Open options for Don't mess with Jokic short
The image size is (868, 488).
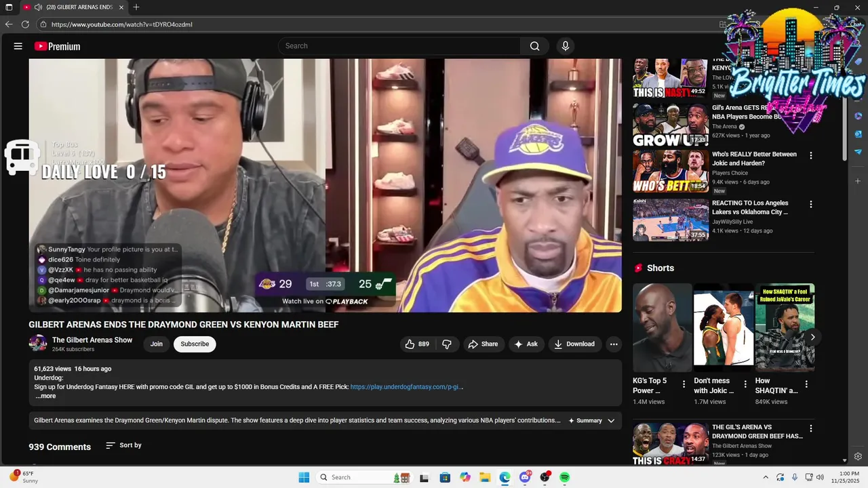[745, 384]
